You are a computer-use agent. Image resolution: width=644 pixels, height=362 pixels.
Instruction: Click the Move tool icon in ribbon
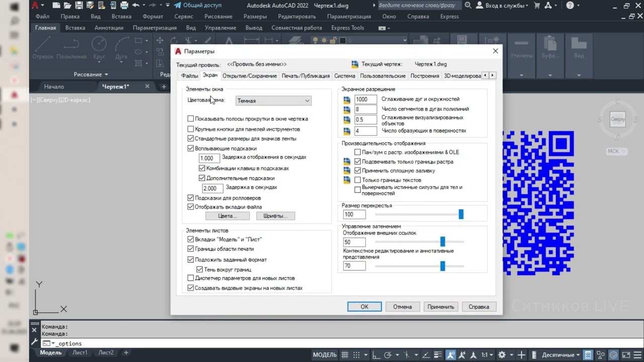[x=159, y=41]
